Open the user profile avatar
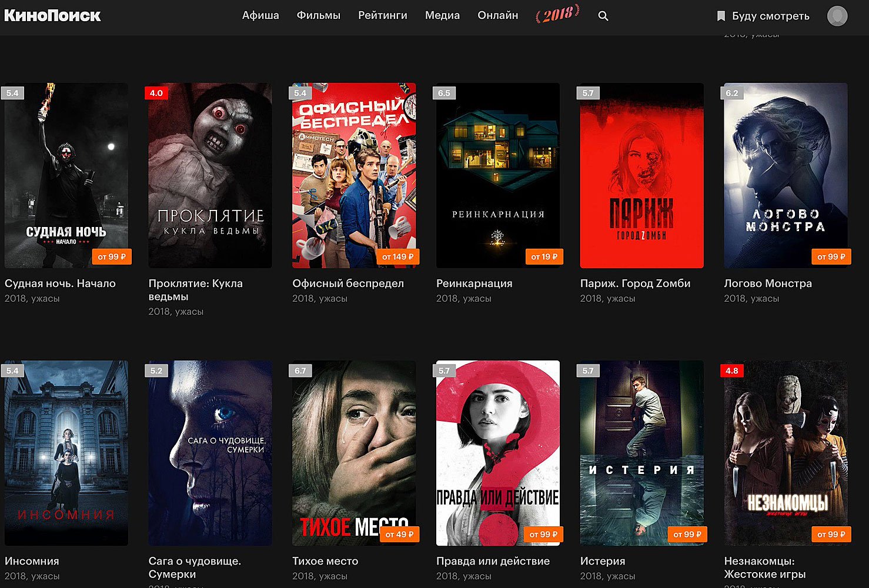The width and height of the screenshot is (869, 588). click(837, 16)
